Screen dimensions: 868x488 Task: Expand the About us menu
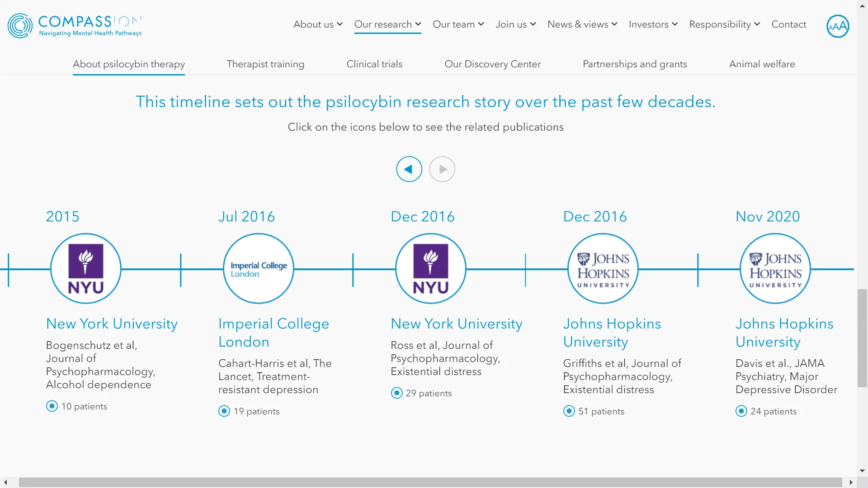[x=318, y=24]
